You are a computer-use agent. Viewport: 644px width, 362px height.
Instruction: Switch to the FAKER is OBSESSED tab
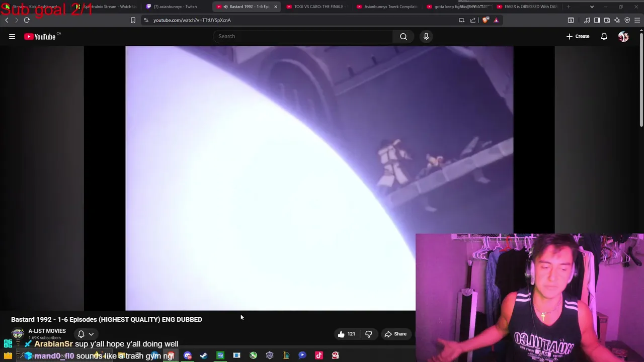coord(527,7)
